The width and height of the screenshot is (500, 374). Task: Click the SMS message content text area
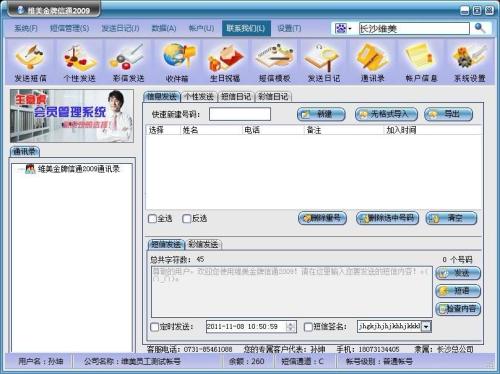point(292,292)
